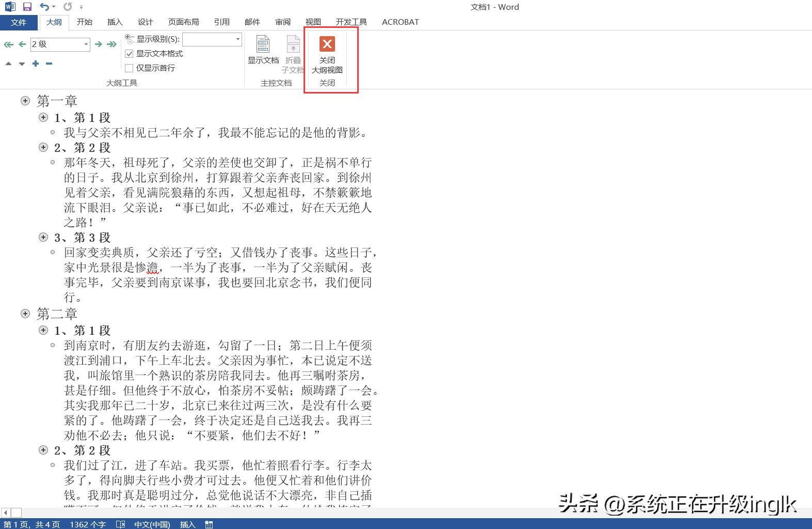Switch to the 页面布局 Page Layout tab
This screenshot has height=529, width=812.
[x=183, y=22]
